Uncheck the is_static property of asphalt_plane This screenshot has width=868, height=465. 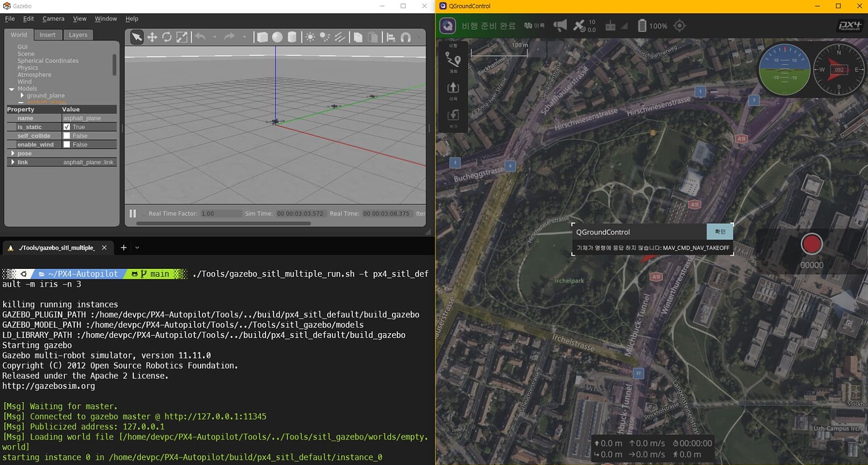point(65,126)
